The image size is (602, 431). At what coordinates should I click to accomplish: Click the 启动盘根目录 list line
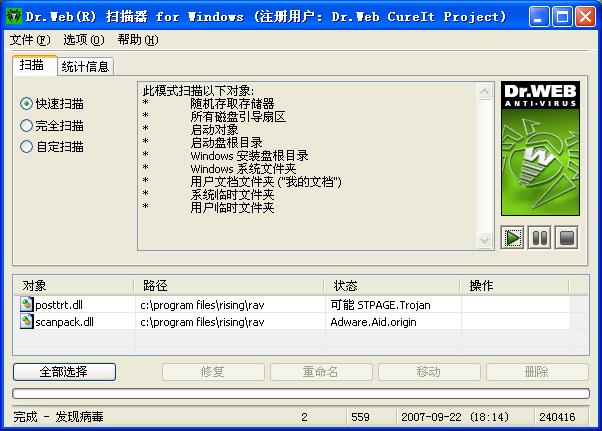[x=226, y=143]
